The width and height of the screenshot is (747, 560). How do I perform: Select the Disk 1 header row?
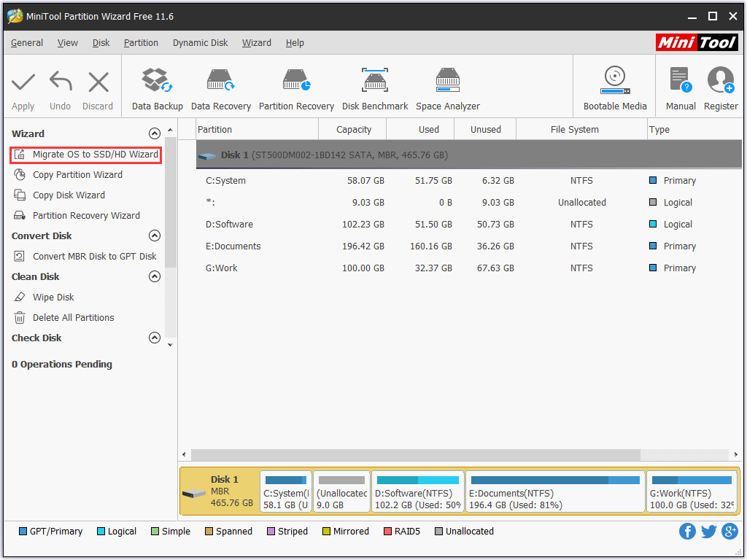pos(469,155)
